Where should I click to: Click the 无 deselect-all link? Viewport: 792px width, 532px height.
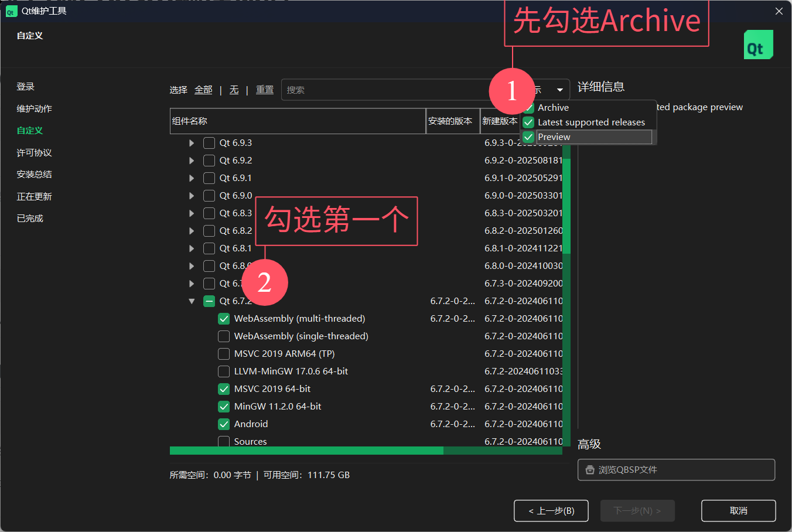(234, 90)
